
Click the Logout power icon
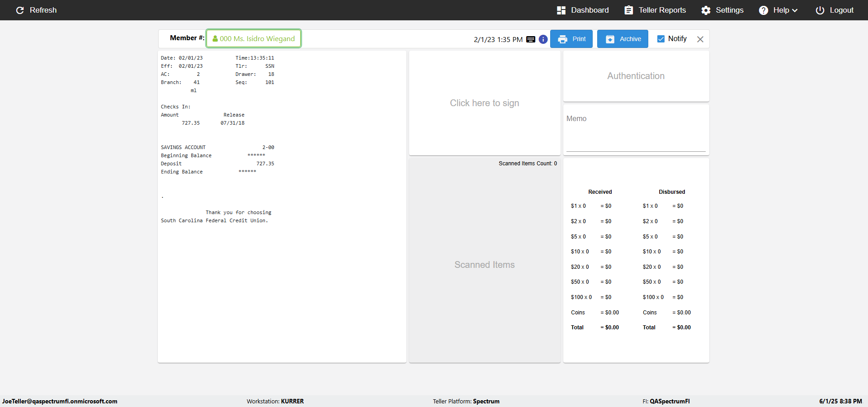[820, 10]
